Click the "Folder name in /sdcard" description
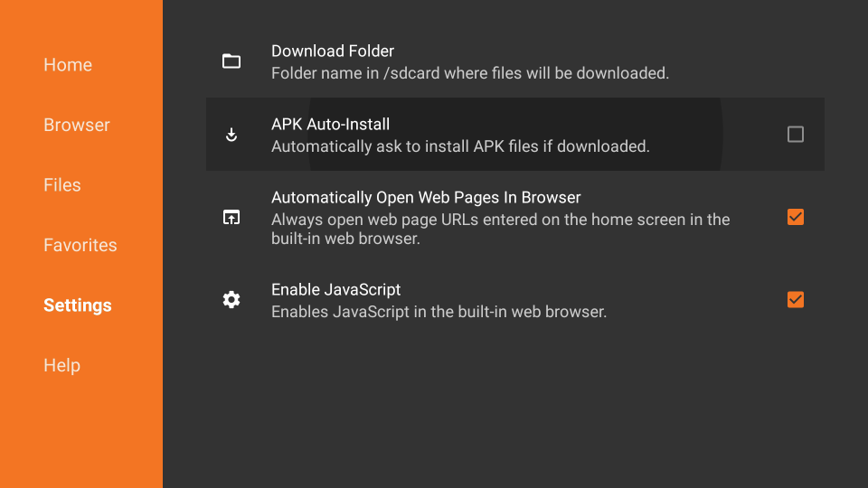Screen dimensions: 868x488 [470, 73]
